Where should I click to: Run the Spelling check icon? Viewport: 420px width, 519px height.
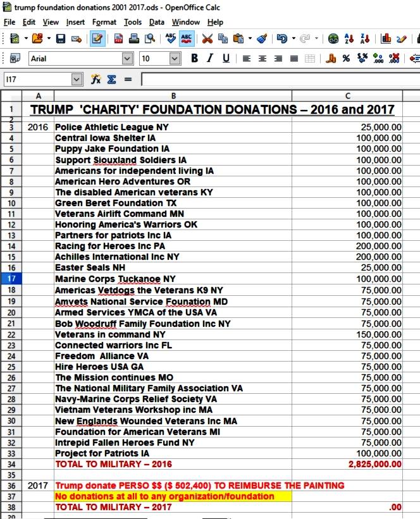coord(171,39)
